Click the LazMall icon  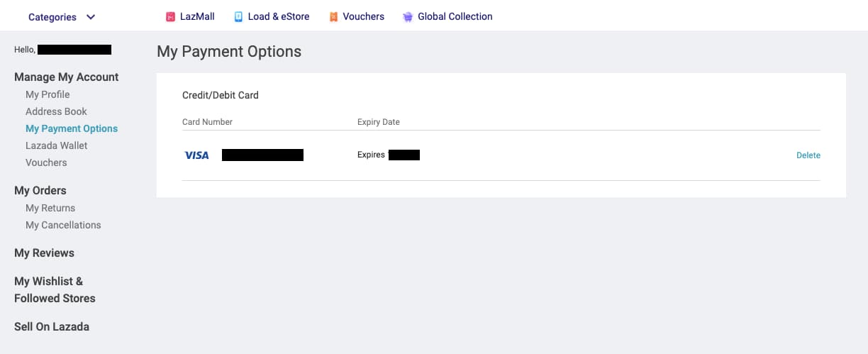(170, 17)
